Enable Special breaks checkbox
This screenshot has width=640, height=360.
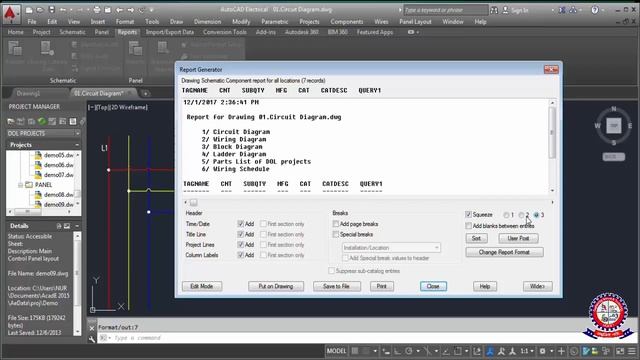(336, 234)
